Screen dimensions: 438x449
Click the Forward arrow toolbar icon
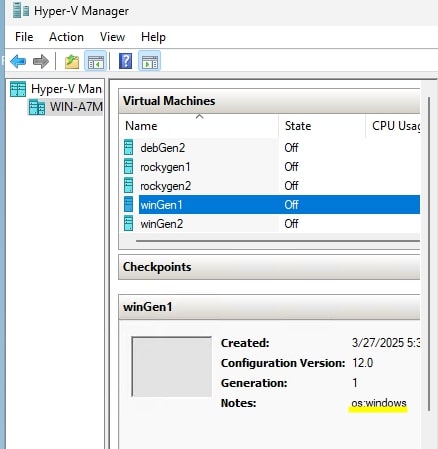[x=41, y=62]
